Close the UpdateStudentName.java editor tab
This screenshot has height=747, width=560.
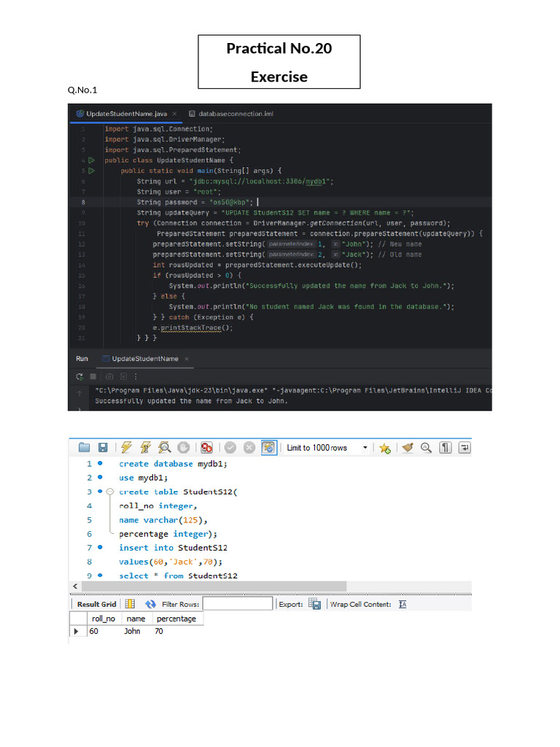point(174,114)
